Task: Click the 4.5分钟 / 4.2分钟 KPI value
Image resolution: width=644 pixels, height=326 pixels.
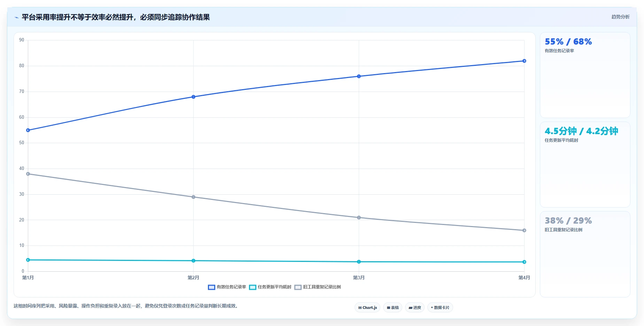Action: [581, 131]
